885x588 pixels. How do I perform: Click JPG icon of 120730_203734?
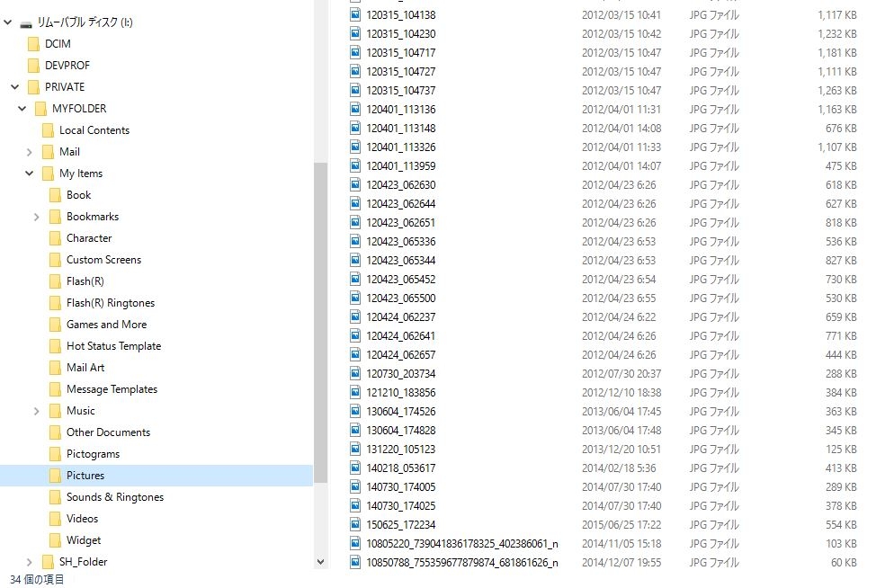355,373
